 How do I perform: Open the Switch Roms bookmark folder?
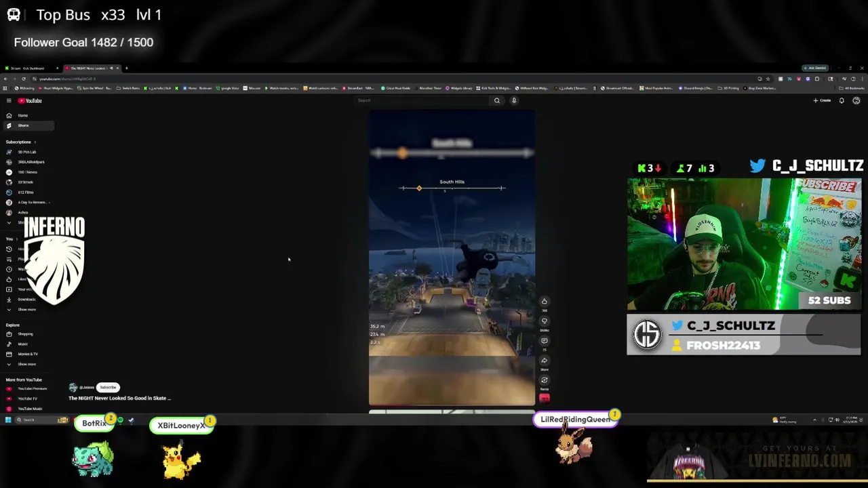(129, 88)
